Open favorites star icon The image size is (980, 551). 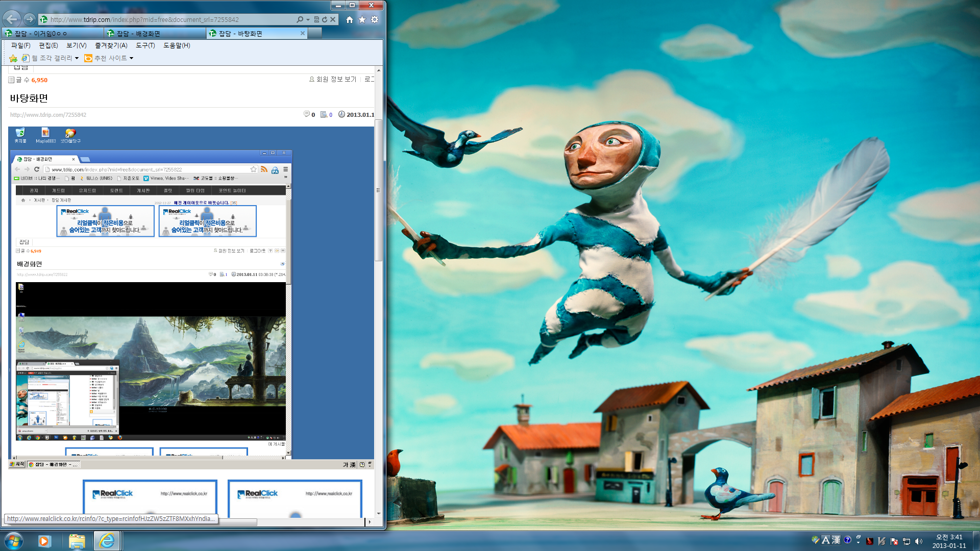(362, 19)
